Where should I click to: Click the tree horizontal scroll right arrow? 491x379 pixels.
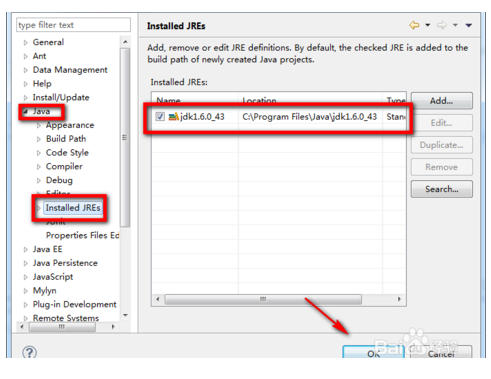tap(113, 327)
